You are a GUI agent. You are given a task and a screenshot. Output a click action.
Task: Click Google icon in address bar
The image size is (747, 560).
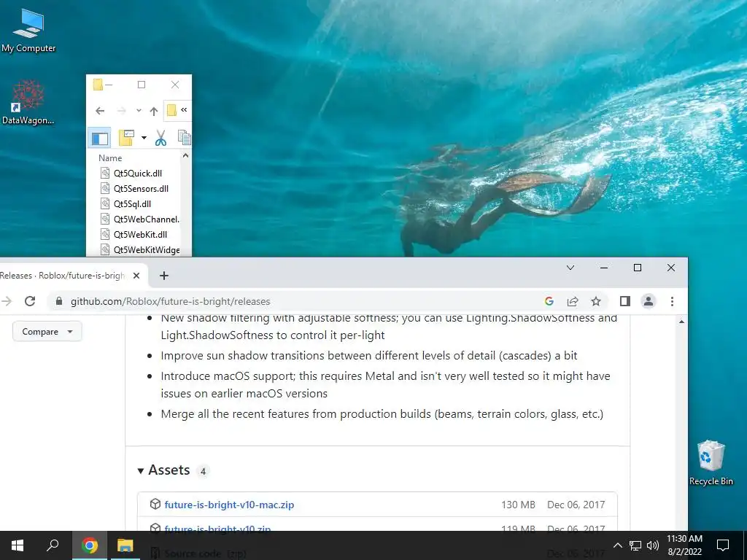pyautogui.click(x=549, y=301)
